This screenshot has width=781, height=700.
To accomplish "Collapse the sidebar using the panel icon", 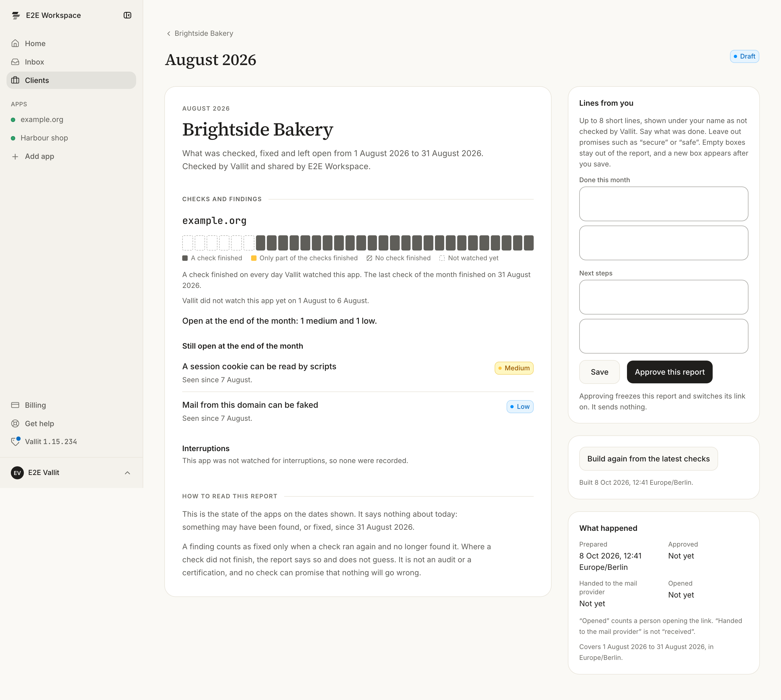I will [x=127, y=15].
